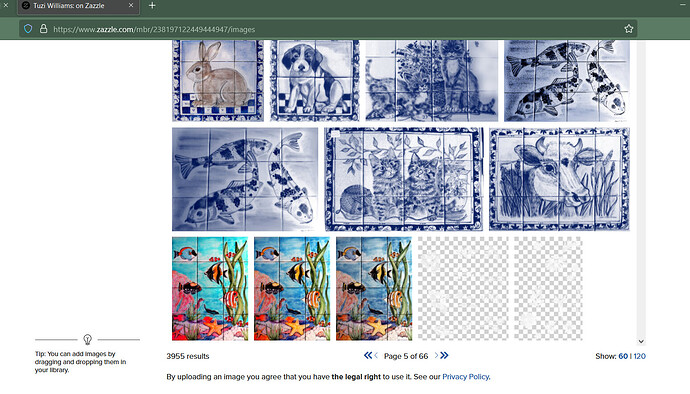Click the shield tracking protection icon
This screenshot has width=690, height=394.
pos(28,29)
